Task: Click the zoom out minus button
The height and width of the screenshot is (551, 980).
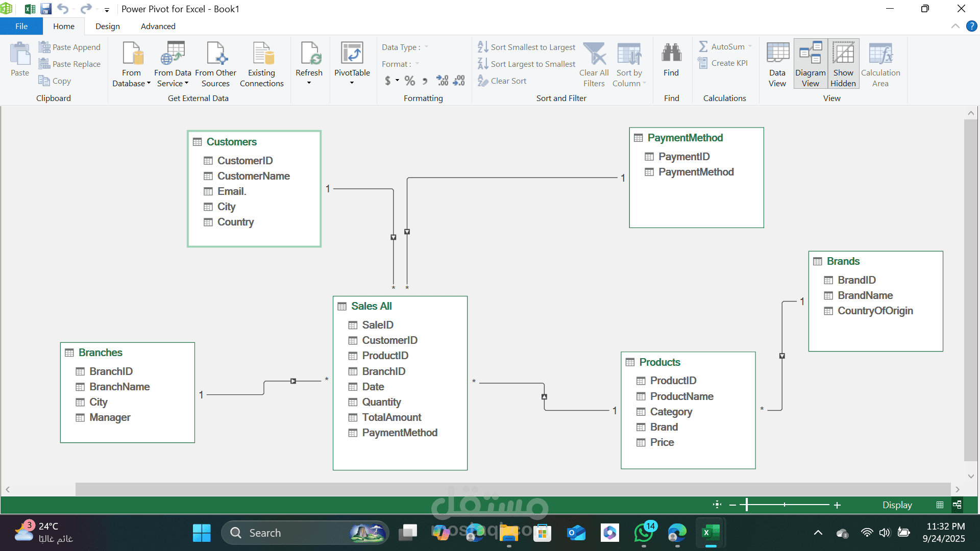Action: pyautogui.click(x=732, y=505)
